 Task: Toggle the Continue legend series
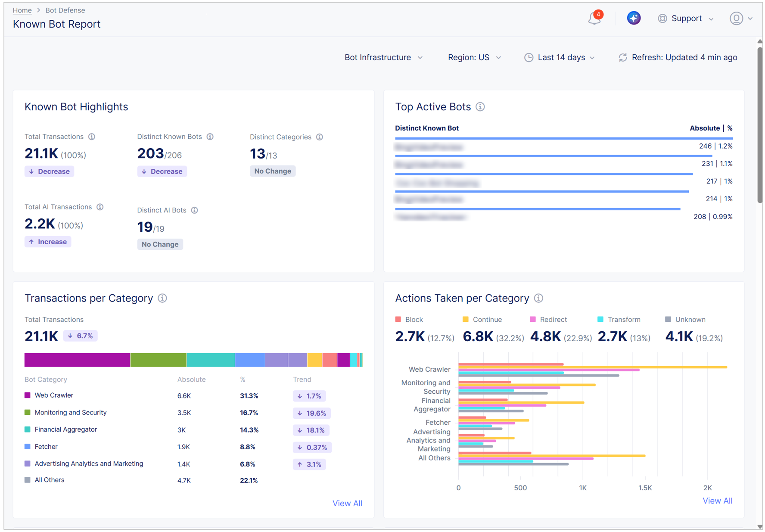(482, 320)
